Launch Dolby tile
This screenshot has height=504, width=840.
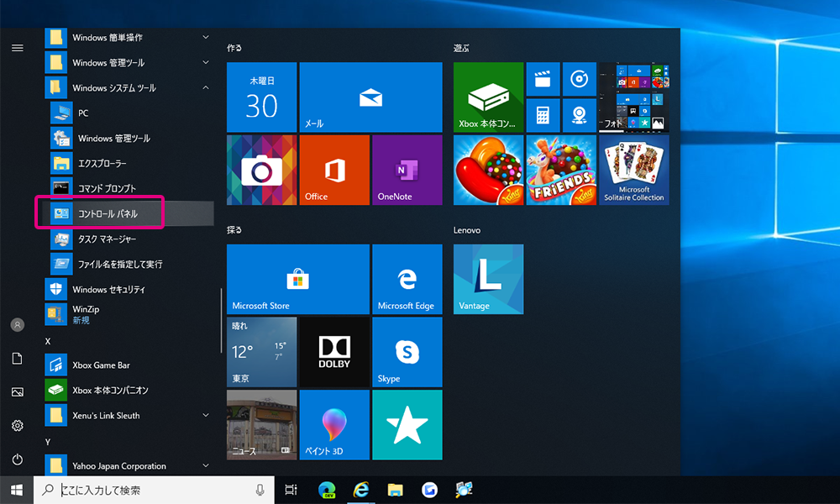click(x=334, y=351)
